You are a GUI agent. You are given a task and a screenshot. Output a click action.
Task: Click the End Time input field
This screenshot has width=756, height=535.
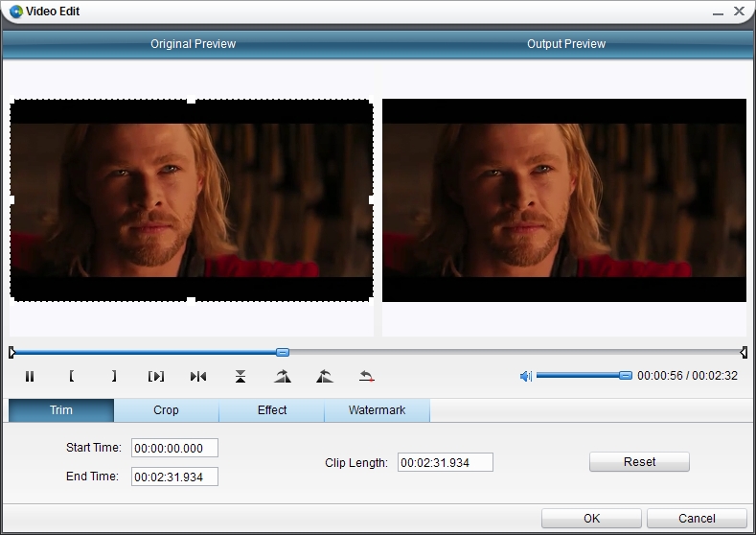(x=174, y=477)
